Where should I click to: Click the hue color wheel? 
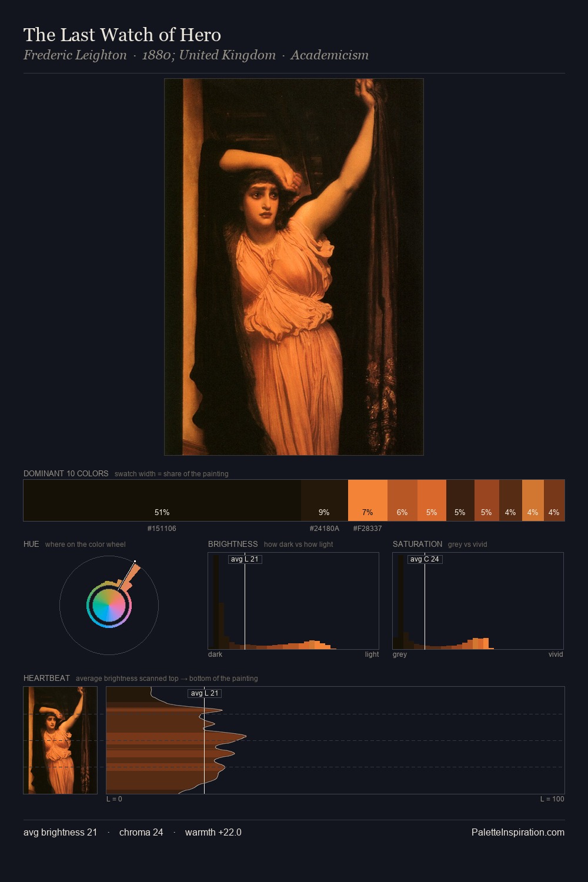pyautogui.click(x=109, y=605)
